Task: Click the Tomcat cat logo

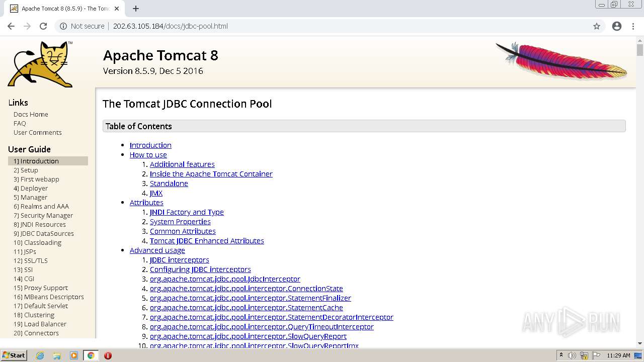Action: 40,64
